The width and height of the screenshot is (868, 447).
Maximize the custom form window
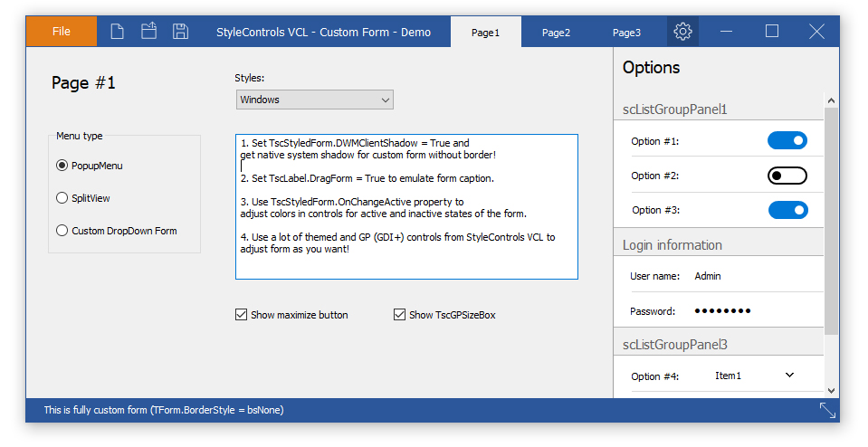[x=772, y=31]
